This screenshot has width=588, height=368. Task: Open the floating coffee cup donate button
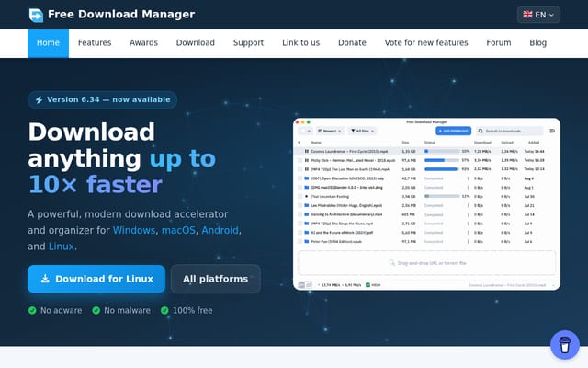pos(565,345)
